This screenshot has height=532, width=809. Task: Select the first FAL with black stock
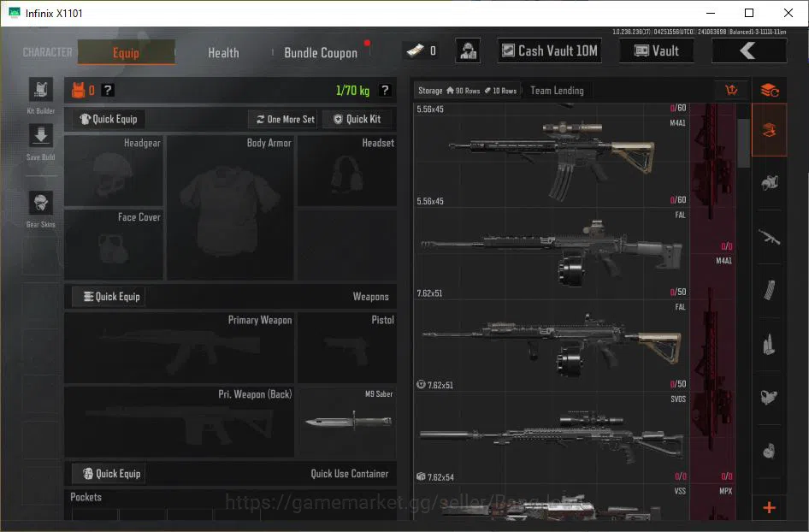[x=551, y=253]
